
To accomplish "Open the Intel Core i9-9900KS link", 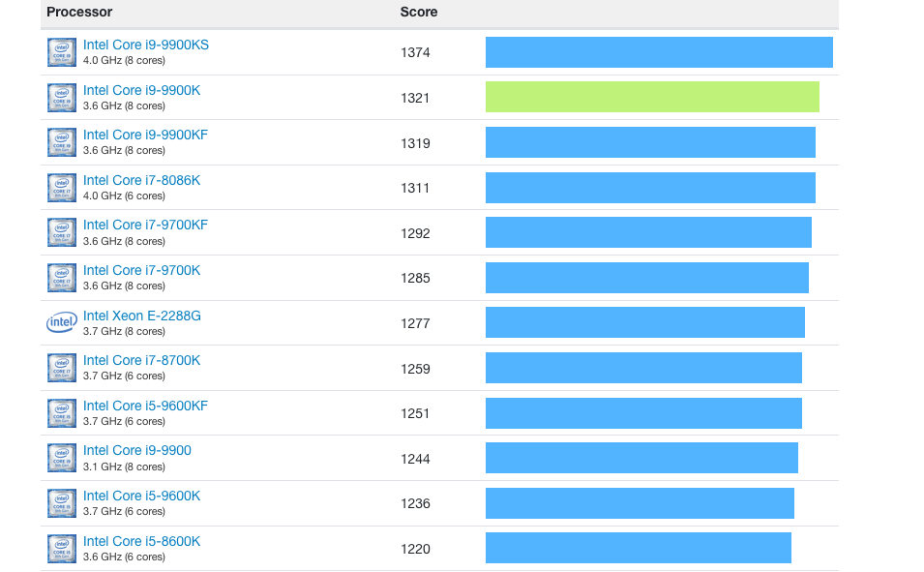I will [x=145, y=45].
